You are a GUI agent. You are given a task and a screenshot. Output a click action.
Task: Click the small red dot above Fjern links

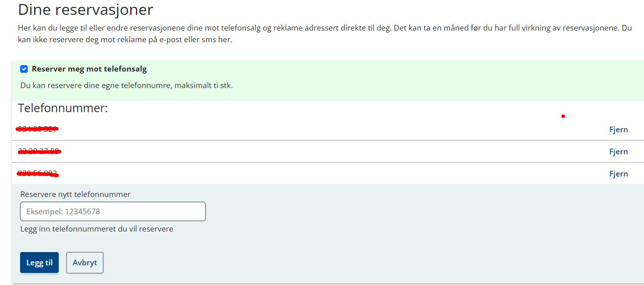coord(563,116)
